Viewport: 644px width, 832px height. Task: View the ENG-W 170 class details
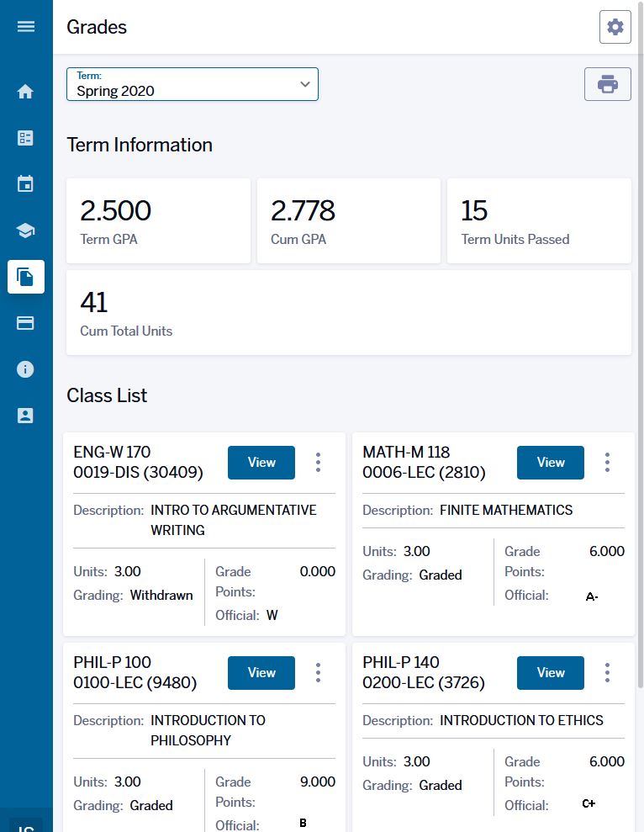click(x=261, y=462)
